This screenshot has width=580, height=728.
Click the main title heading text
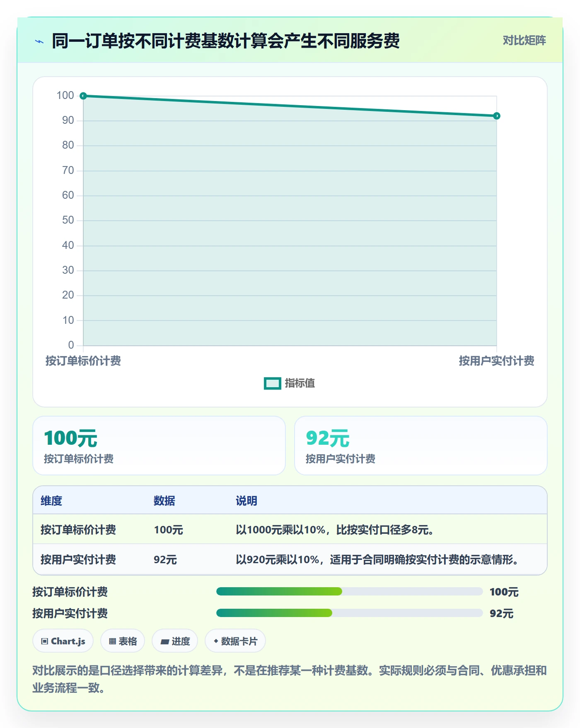tap(226, 41)
